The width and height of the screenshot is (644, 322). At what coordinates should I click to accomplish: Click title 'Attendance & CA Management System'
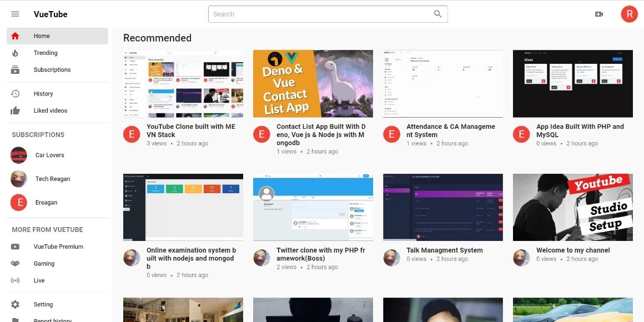(451, 130)
